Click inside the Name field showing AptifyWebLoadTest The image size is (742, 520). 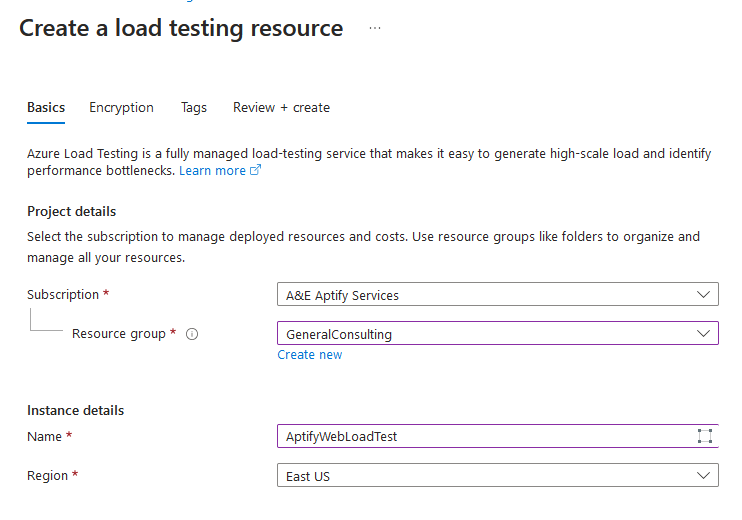point(487,436)
